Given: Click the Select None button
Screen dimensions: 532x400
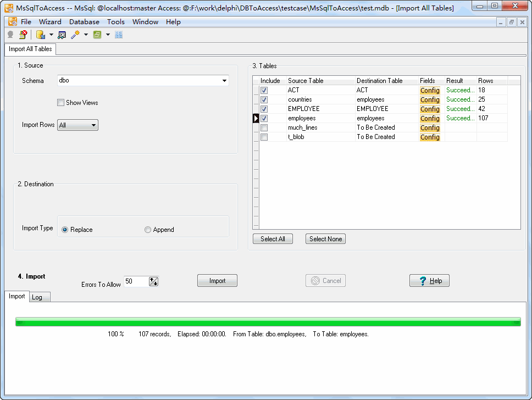Looking at the screenshot, I should click(325, 239).
